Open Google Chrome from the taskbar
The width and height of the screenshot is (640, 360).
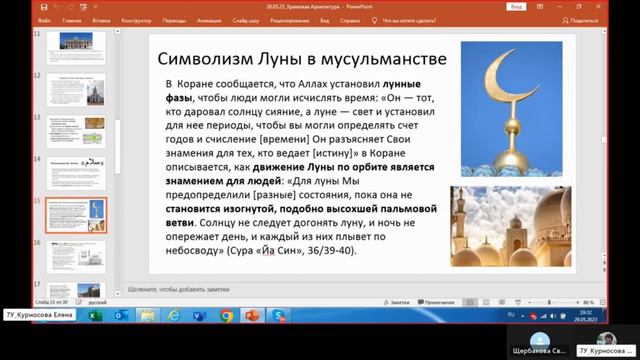226,316
